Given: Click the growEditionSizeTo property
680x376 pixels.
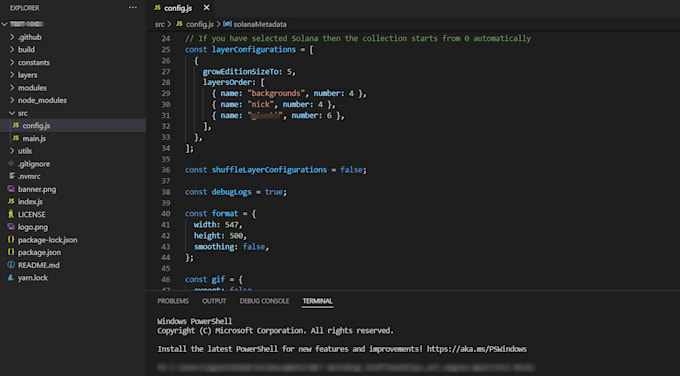Looking at the screenshot, I should tap(242, 72).
